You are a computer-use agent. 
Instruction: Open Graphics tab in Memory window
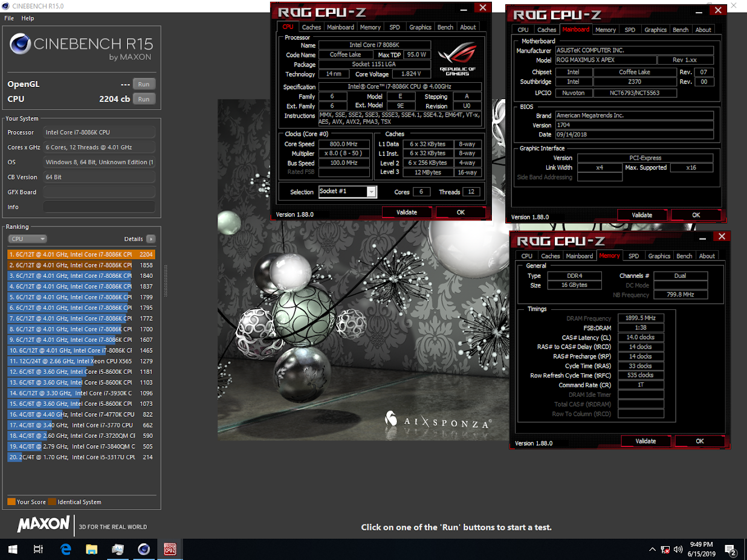(659, 256)
